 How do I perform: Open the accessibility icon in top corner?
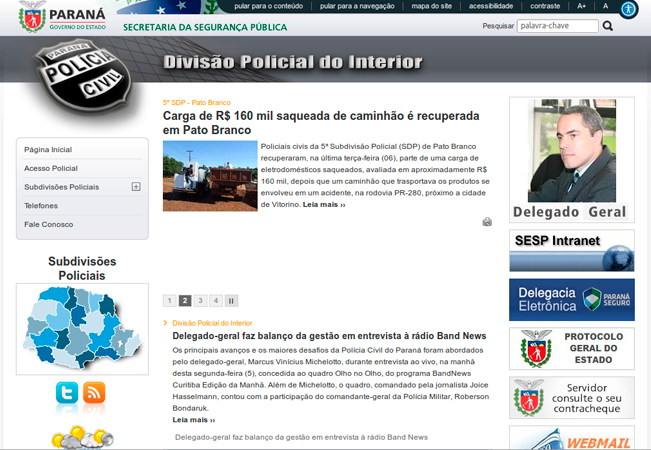tap(627, 9)
